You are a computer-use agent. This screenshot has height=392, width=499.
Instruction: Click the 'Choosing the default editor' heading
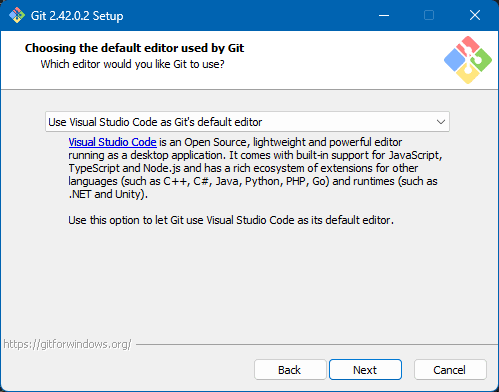pyautogui.click(x=134, y=48)
